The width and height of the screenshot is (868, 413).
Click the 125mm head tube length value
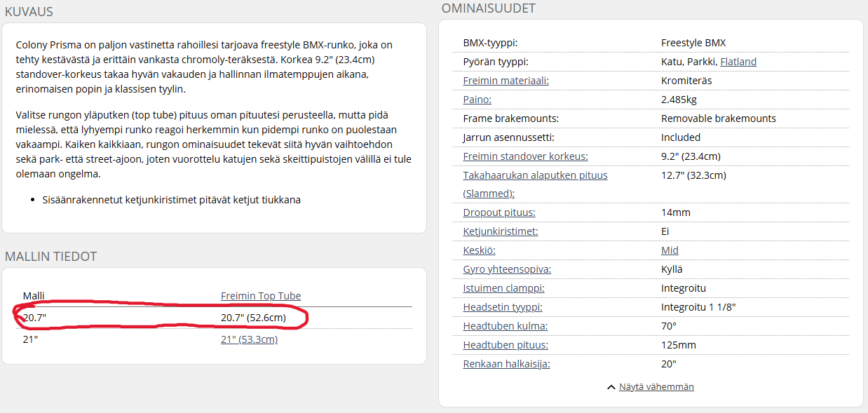tap(679, 345)
